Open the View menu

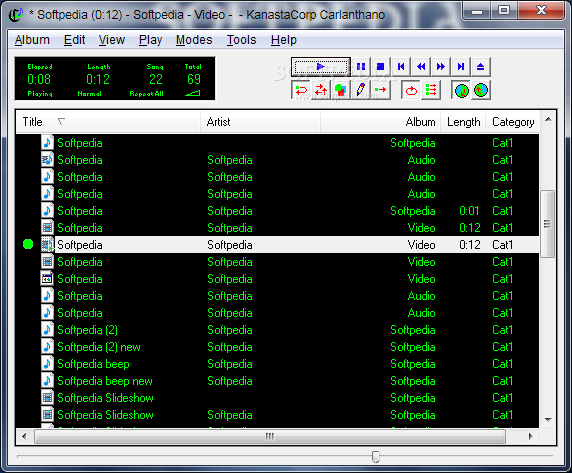(112, 40)
